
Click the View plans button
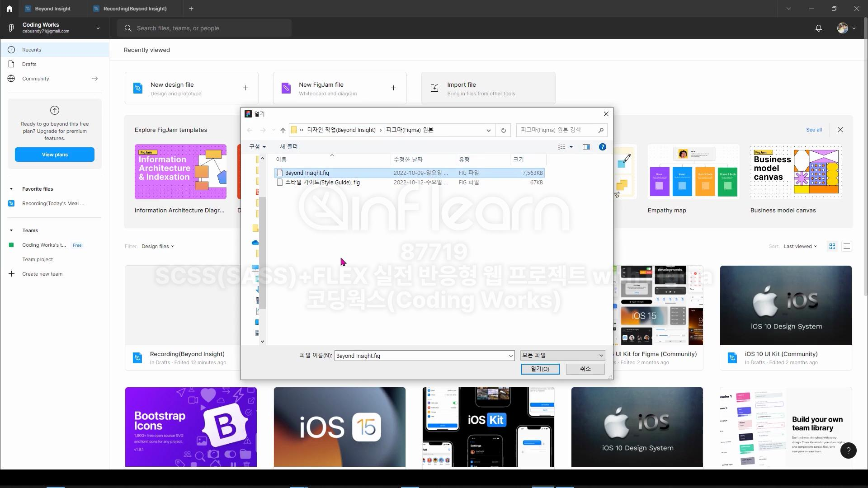pyautogui.click(x=55, y=155)
